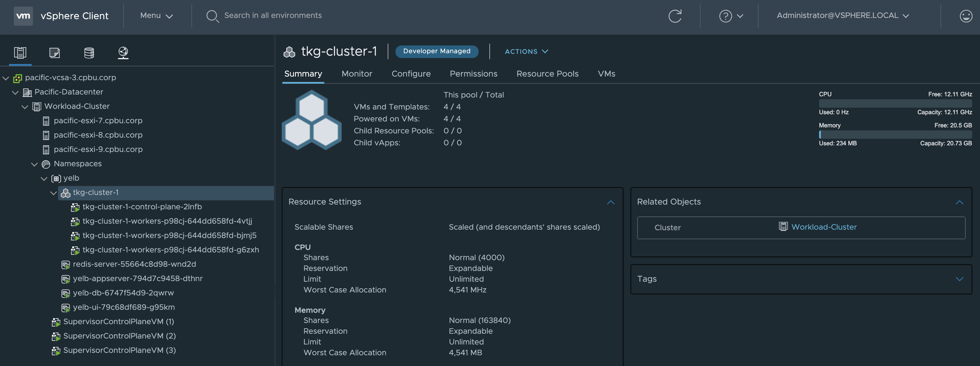
Task: Collapse the Resource Settings panel
Action: coord(610,202)
